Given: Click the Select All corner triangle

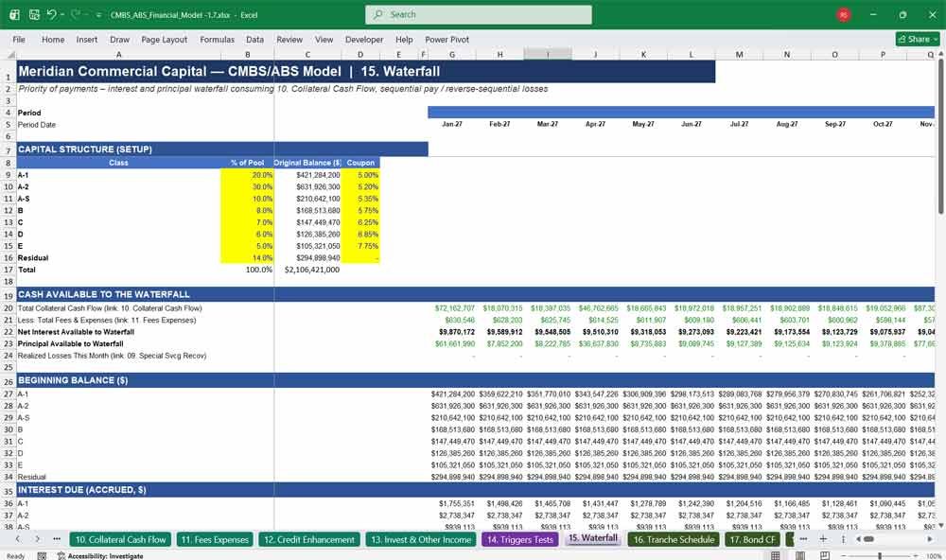Looking at the screenshot, I should click(x=9, y=55).
